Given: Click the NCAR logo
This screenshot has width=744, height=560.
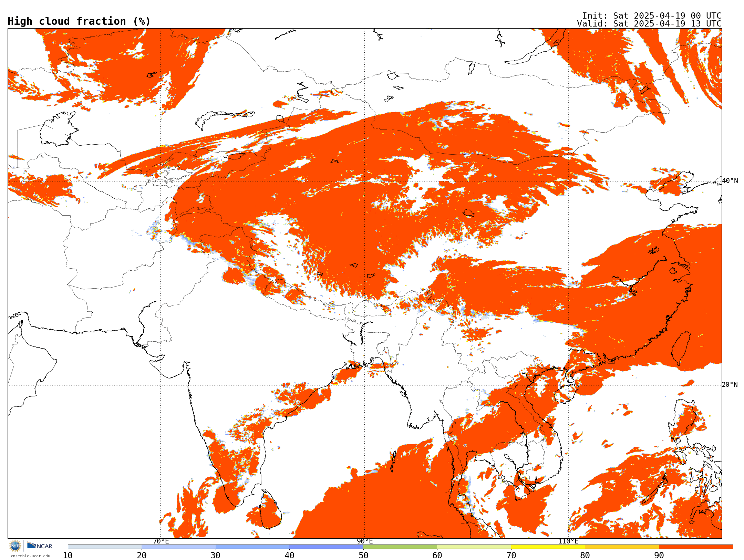Looking at the screenshot, I should click(40, 546).
